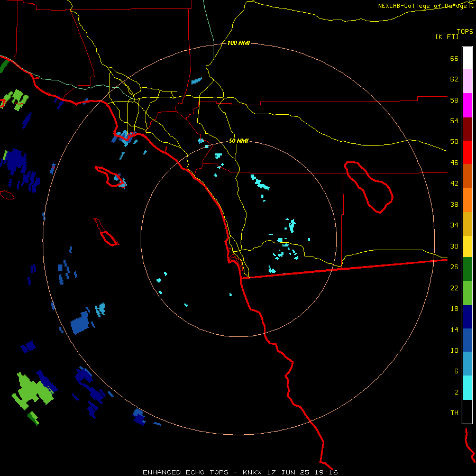Click the 18 value on the legend
The height and width of the screenshot is (476, 476).
454,309
